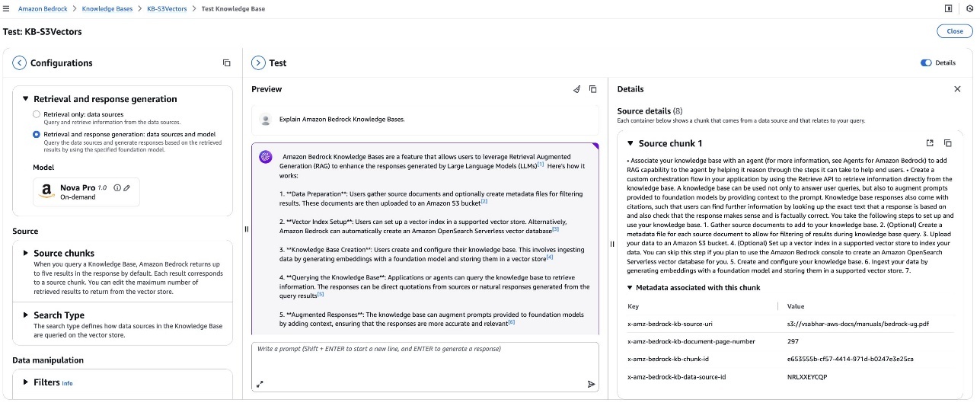Collapse the Configurations panel with the back arrow
The width and height of the screenshot is (980, 406).
pyautogui.click(x=20, y=63)
